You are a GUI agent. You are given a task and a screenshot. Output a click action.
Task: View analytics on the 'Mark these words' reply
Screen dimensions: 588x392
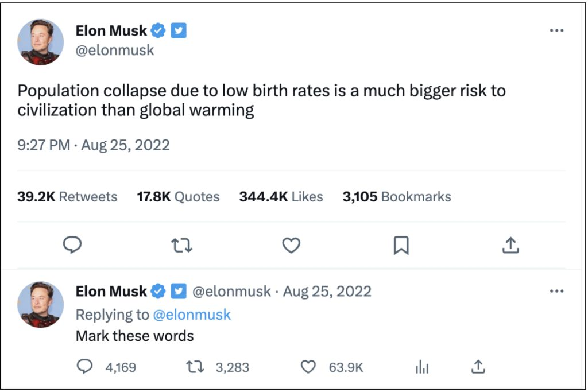click(421, 365)
